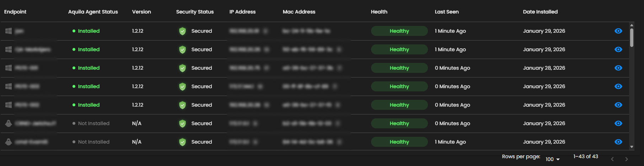Click the Linux icon of the sixth endpoint
This screenshot has width=644, height=166.
9,123
